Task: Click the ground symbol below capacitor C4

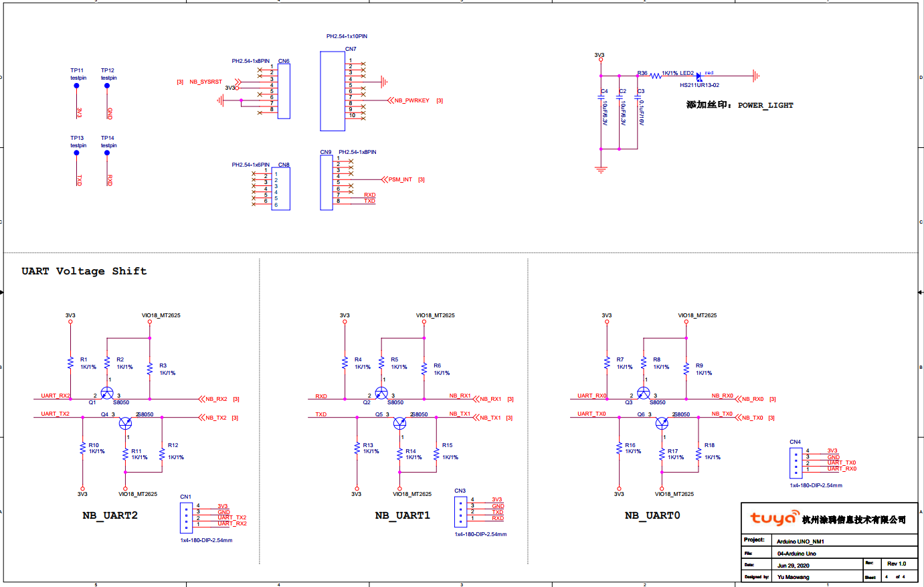Action: [x=601, y=170]
